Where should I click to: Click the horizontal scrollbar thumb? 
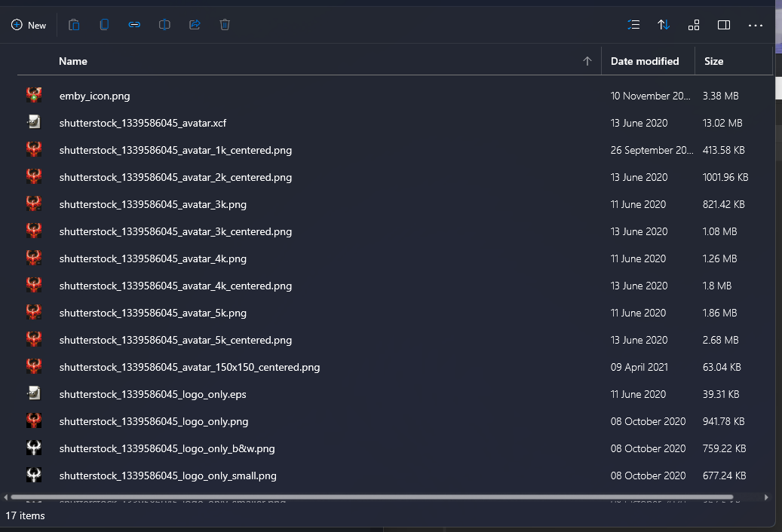coord(372,497)
